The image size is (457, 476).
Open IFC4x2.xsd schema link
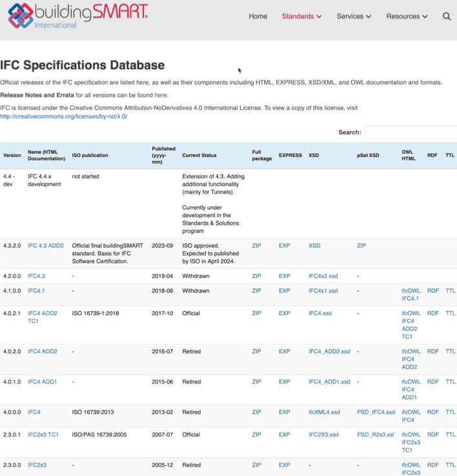(x=323, y=276)
